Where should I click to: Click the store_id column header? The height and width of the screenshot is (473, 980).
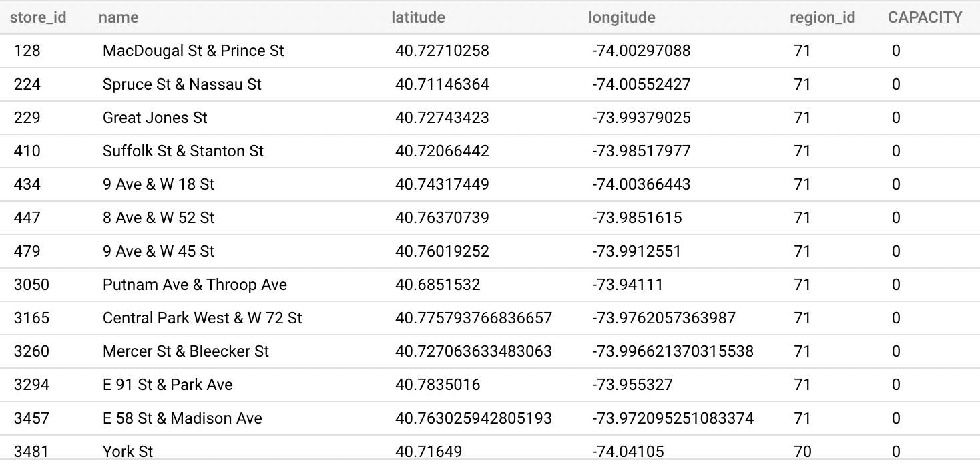(x=38, y=17)
